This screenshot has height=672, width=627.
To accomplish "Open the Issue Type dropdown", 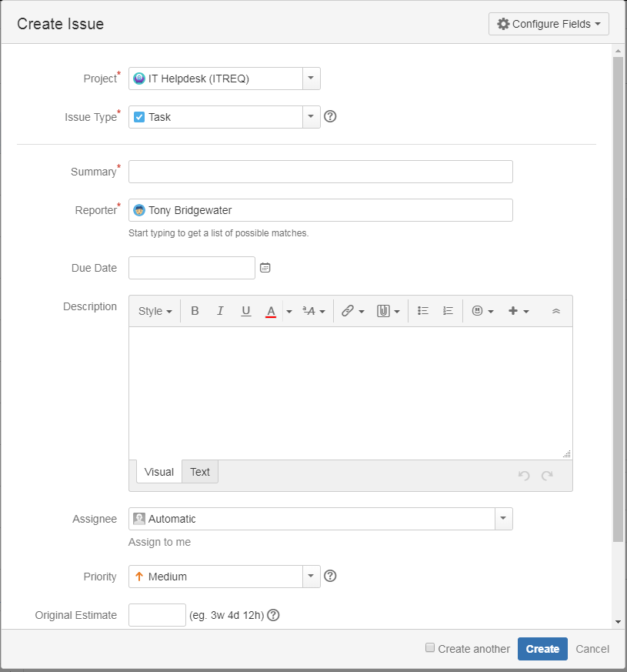I will [311, 116].
